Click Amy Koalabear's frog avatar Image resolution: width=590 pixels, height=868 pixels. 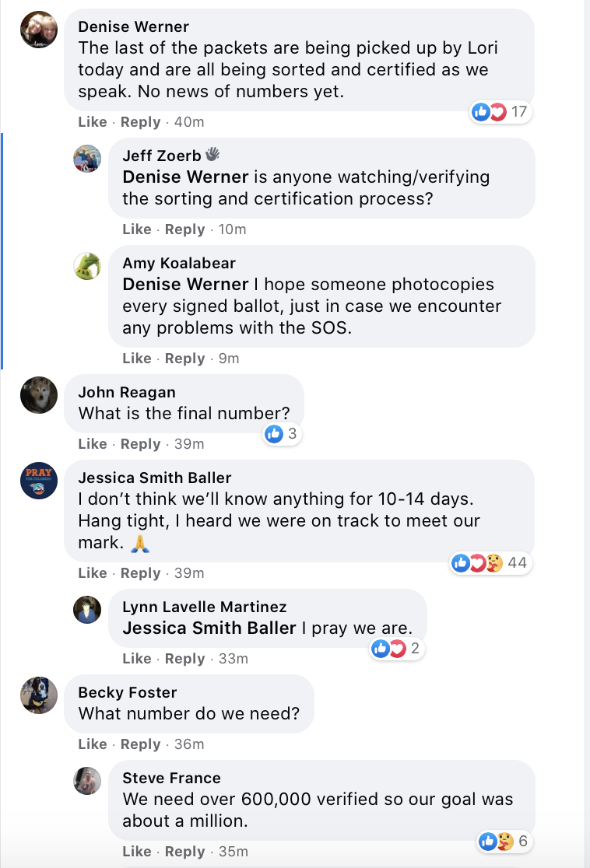87,266
